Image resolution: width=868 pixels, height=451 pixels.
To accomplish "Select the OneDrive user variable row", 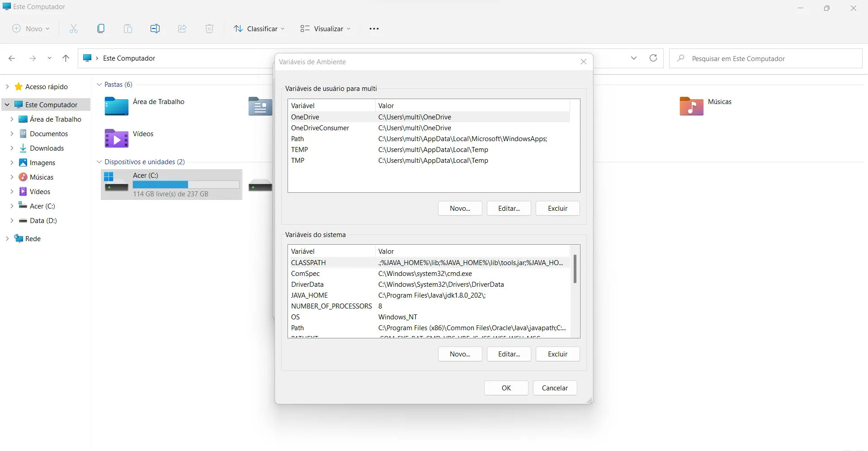I will click(x=429, y=117).
